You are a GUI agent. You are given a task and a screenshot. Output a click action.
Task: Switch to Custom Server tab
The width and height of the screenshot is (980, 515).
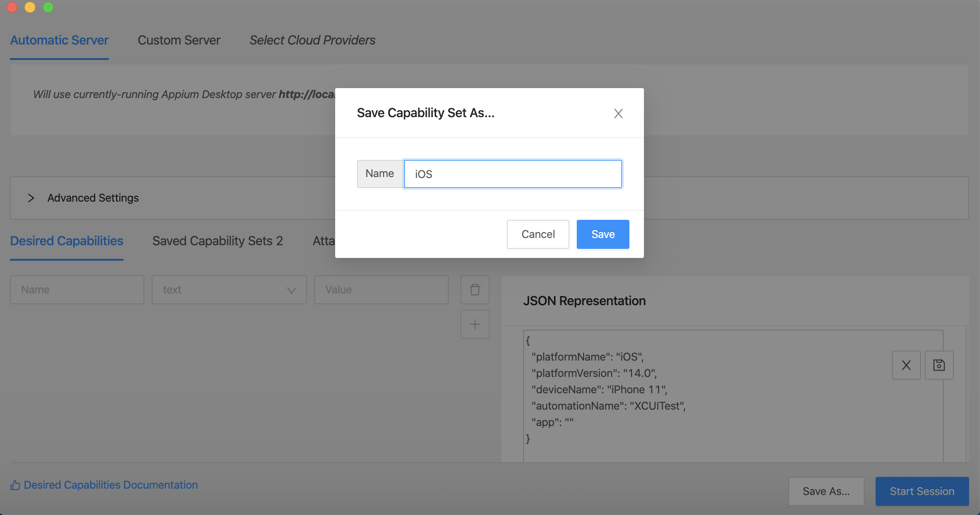click(179, 40)
